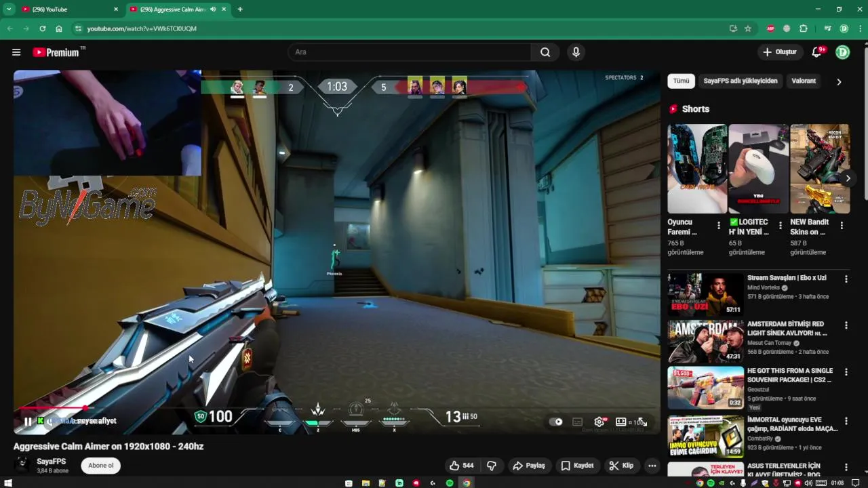Open options for NEW Bandit Skins short
The width and height of the screenshot is (868, 488).
point(842,226)
